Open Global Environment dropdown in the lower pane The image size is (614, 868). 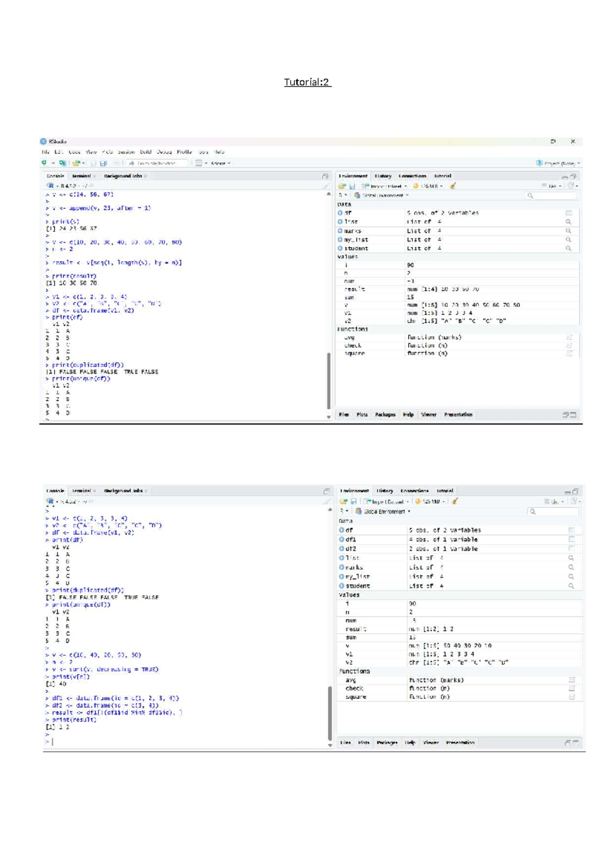coord(383,511)
